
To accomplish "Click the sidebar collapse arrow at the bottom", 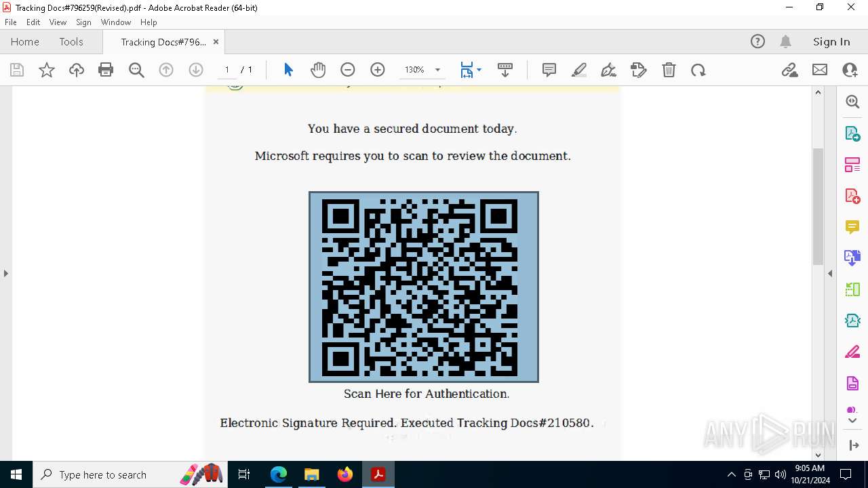I will [x=853, y=445].
